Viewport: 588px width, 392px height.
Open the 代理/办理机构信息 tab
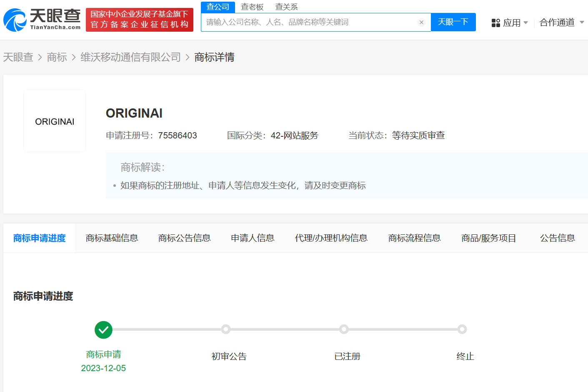(331, 238)
